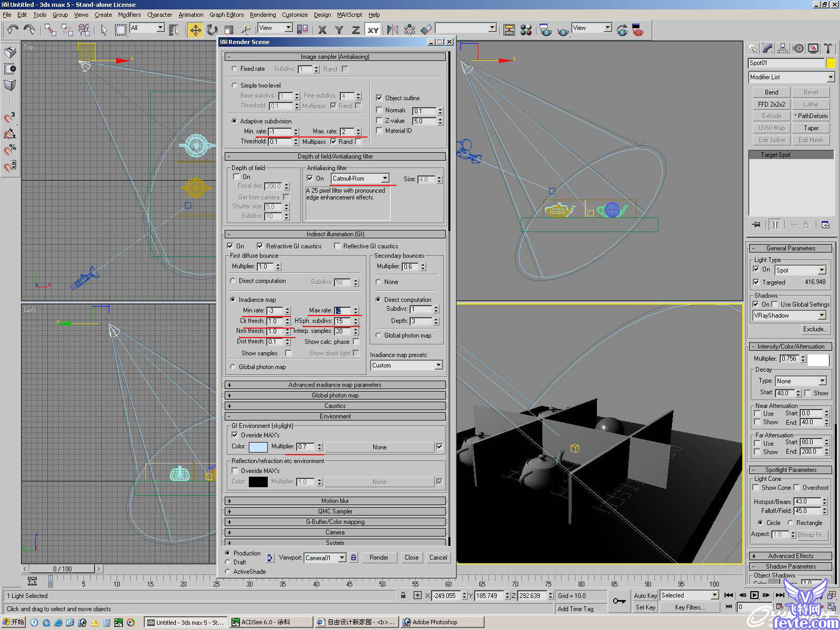The height and width of the screenshot is (630, 840).
Task: Open the Hierarchy command panel tab
Action: [x=783, y=49]
